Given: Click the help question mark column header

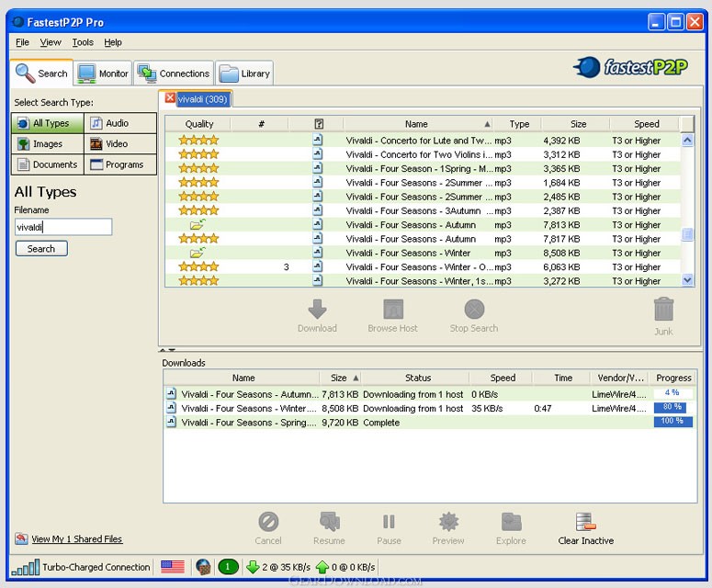Looking at the screenshot, I should [x=319, y=123].
